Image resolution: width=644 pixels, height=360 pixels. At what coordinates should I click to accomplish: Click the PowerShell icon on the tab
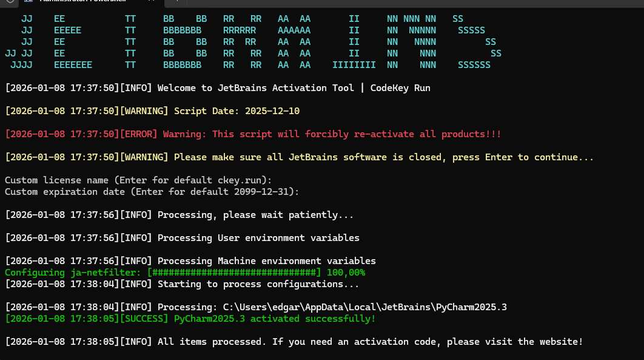(29, 2)
